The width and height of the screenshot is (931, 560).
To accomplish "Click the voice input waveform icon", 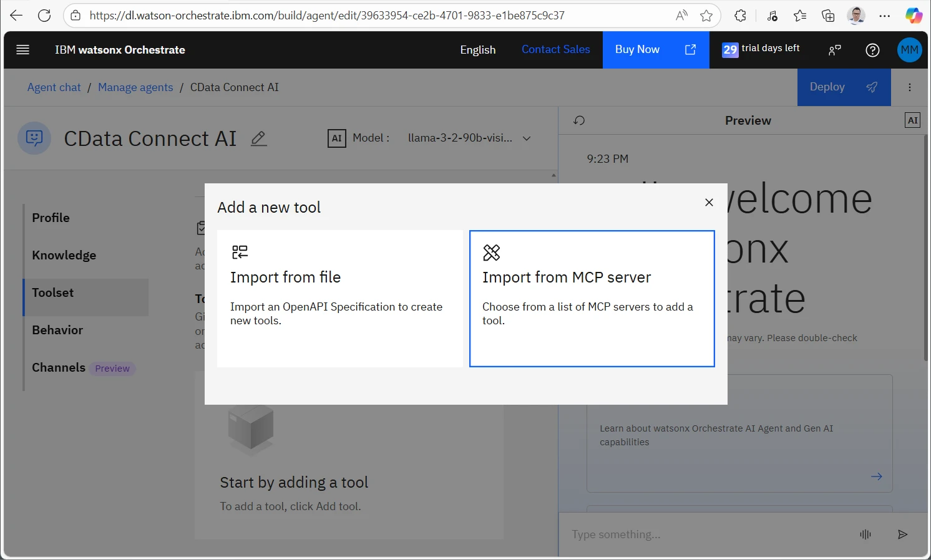I will (x=865, y=534).
